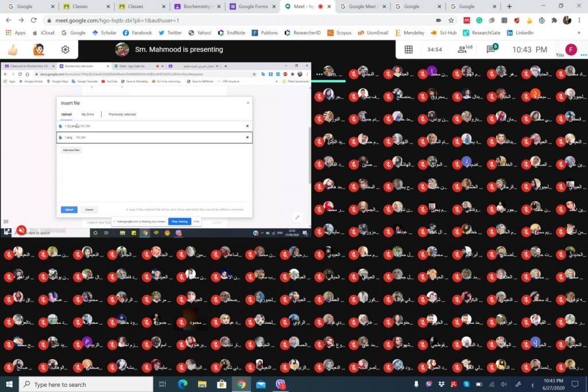Open the Mendeley bookmark
This screenshot has width=588, height=392.
409,33
